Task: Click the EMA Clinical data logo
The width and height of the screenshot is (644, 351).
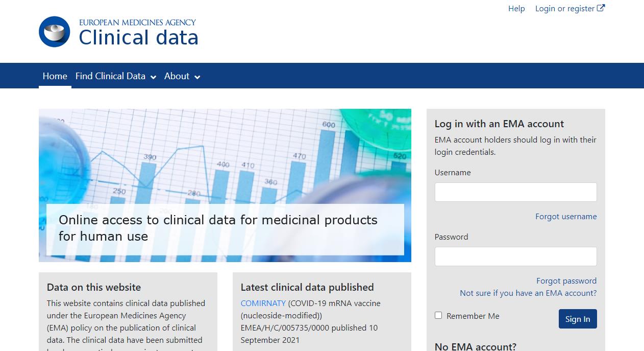Action: [x=118, y=32]
